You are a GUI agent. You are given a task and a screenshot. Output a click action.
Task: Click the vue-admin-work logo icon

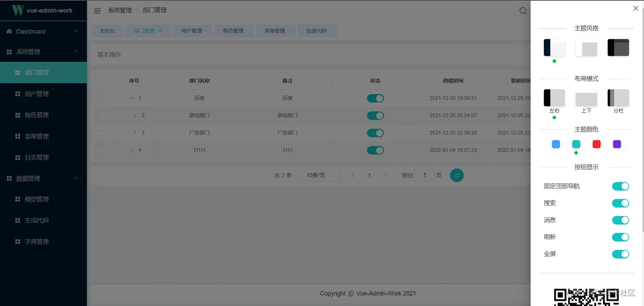pyautogui.click(x=17, y=10)
